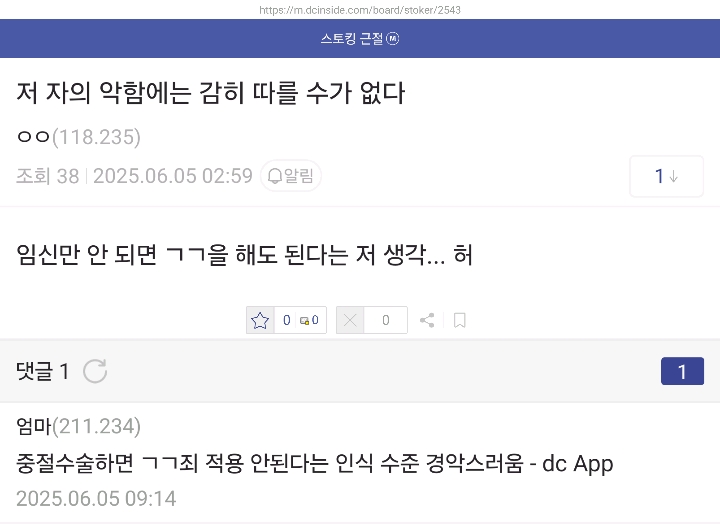Click the downvote count box
The width and height of the screenshot is (720, 524).
[x=386, y=320]
